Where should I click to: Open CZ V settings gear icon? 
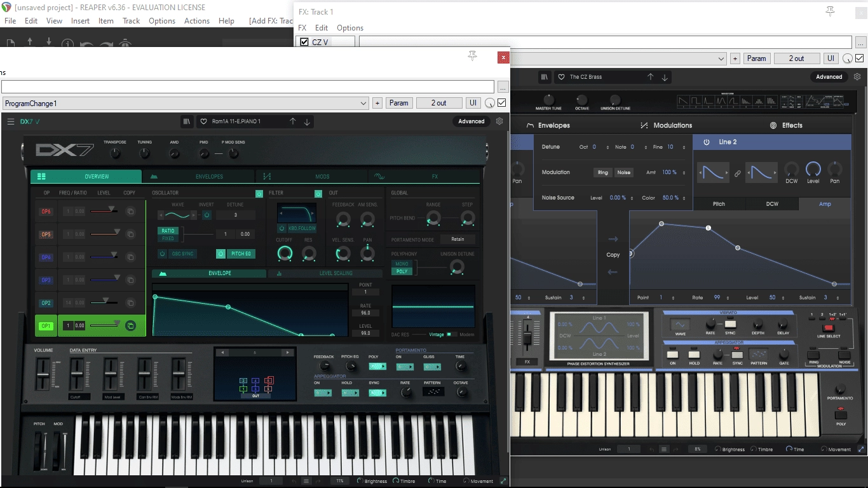point(857,77)
